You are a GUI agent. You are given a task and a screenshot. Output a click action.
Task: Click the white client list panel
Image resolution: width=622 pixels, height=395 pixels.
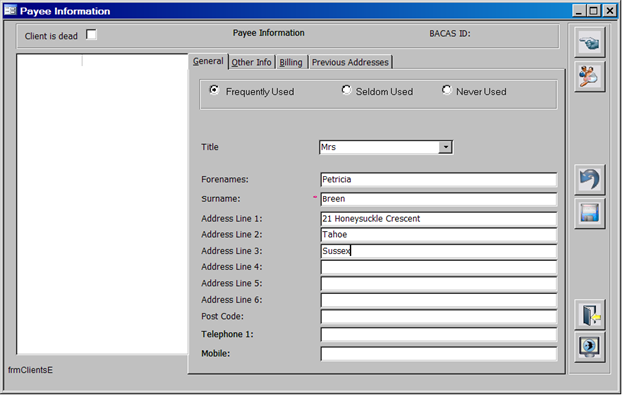click(x=102, y=204)
